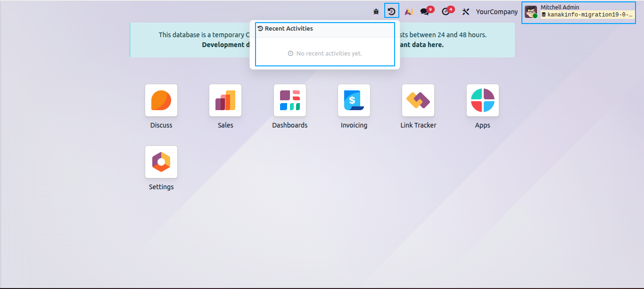Image resolution: width=644 pixels, height=289 pixels.
Task: Expand activities clock icon with 4 badge
Action: (447, 11)
